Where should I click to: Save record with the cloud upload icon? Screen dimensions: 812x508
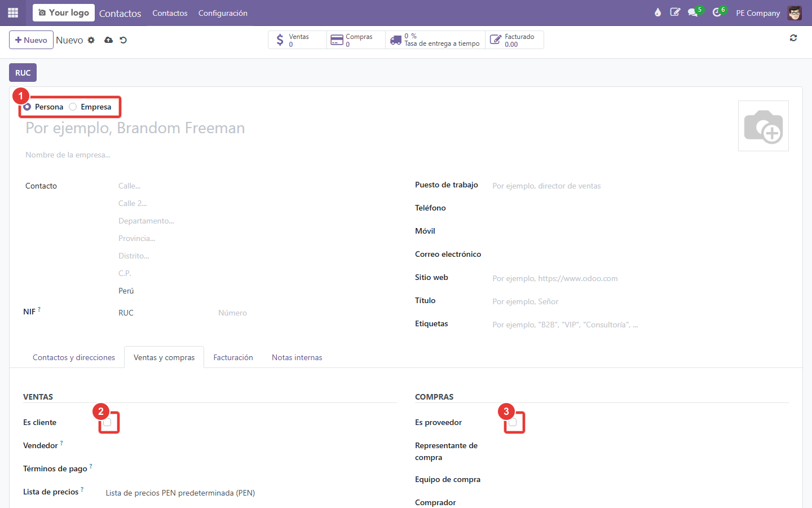[x=108, y=40]
